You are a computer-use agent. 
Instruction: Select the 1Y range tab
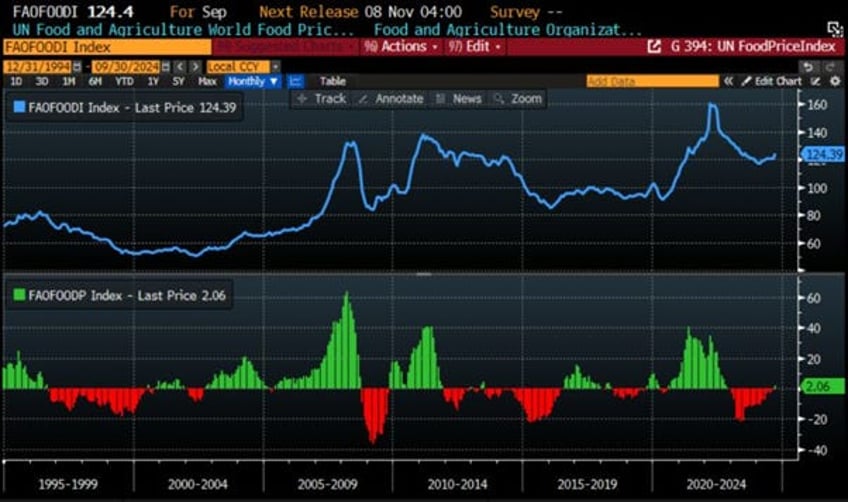click(153, 82)
